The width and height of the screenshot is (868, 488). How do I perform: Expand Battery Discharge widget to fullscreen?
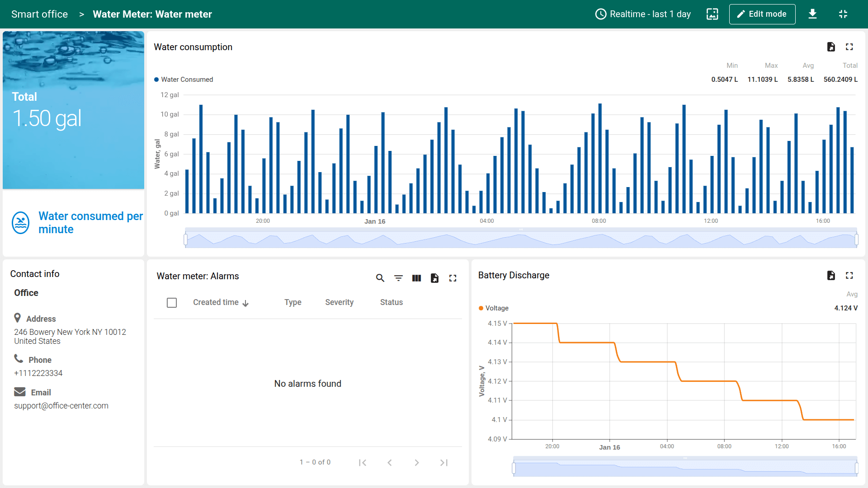(849, 276)
